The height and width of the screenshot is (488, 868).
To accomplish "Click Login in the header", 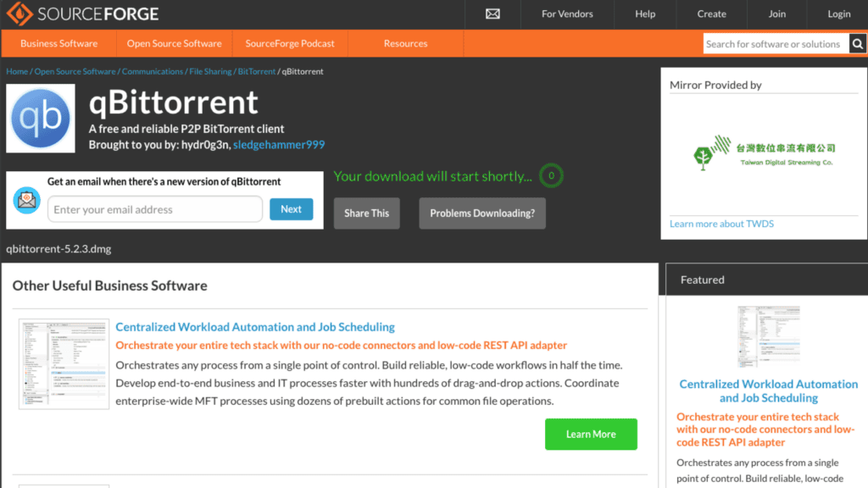I will [x=838, y=14].
